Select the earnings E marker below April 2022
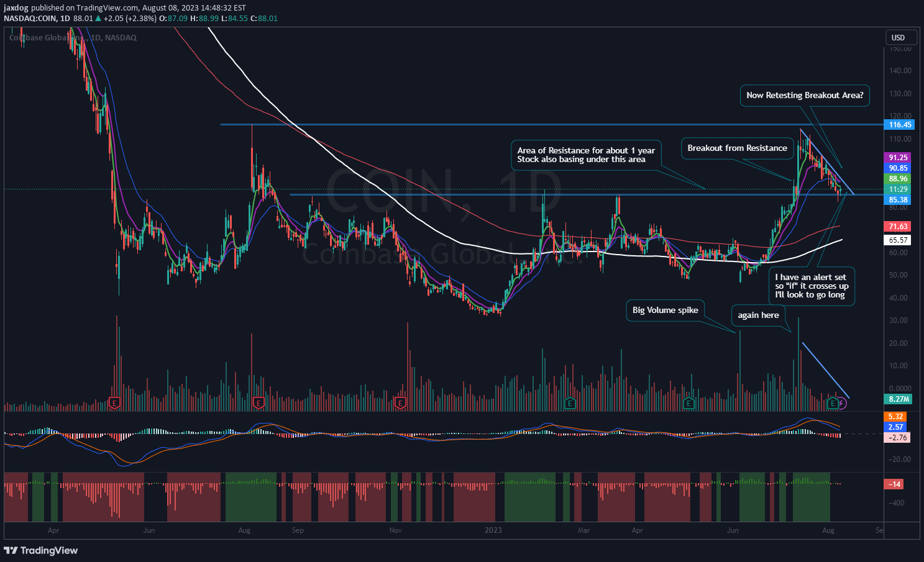The image size is (924, 562). [x=114, y=402]
